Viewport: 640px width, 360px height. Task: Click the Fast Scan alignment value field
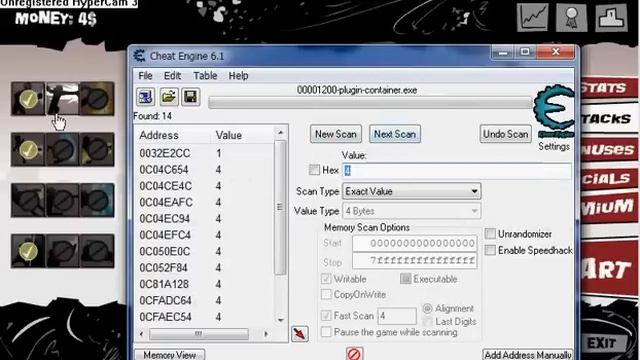click(x=397, y=316)
